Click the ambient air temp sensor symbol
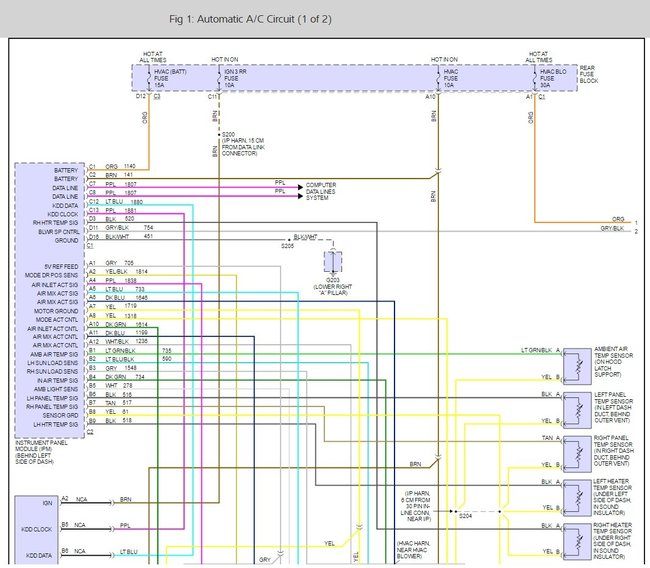The height and width of the screenshot is (568, 650). (x=577, y=367)
